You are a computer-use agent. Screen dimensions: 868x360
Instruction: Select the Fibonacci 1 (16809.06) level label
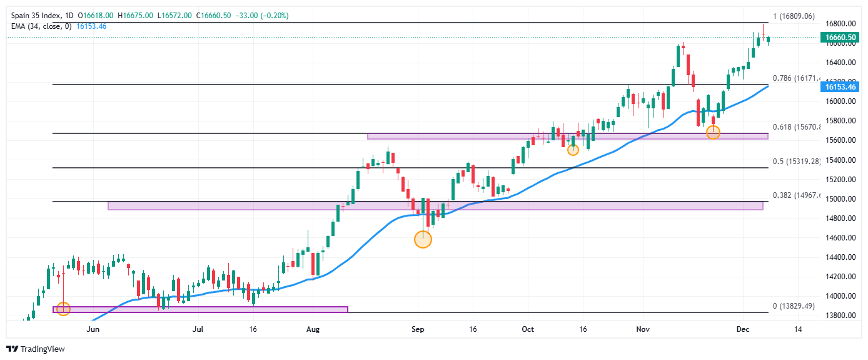[x=794, y=16]
